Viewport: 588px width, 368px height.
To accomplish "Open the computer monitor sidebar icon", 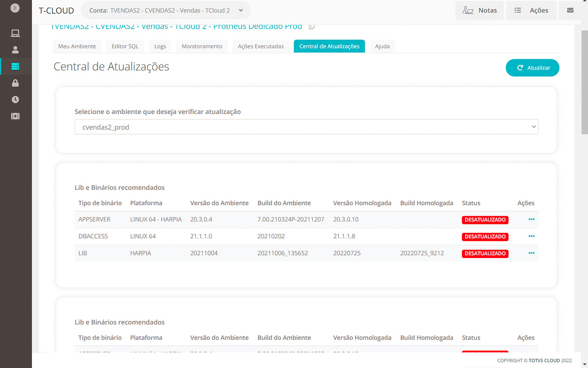I will (x=16, y=33).
